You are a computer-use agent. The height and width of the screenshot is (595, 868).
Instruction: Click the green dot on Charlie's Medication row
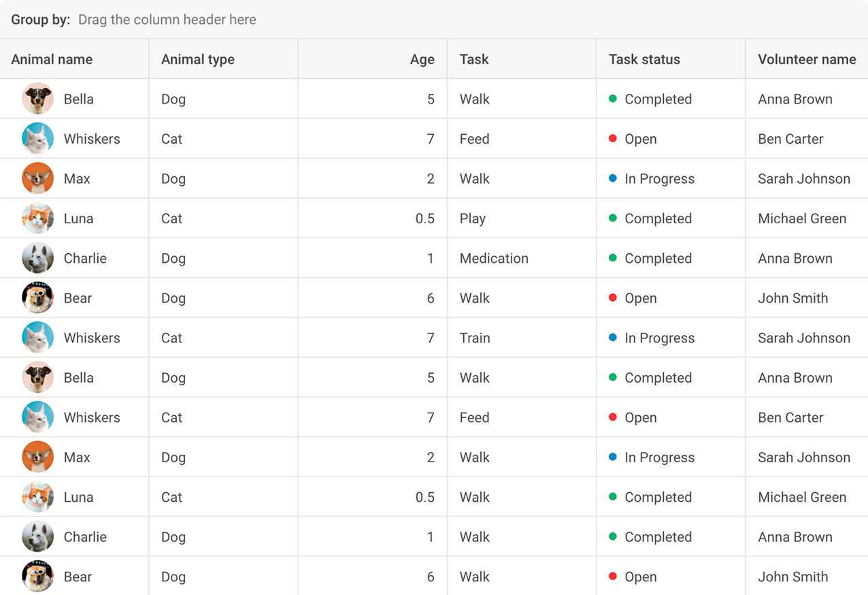coord(614,257)
